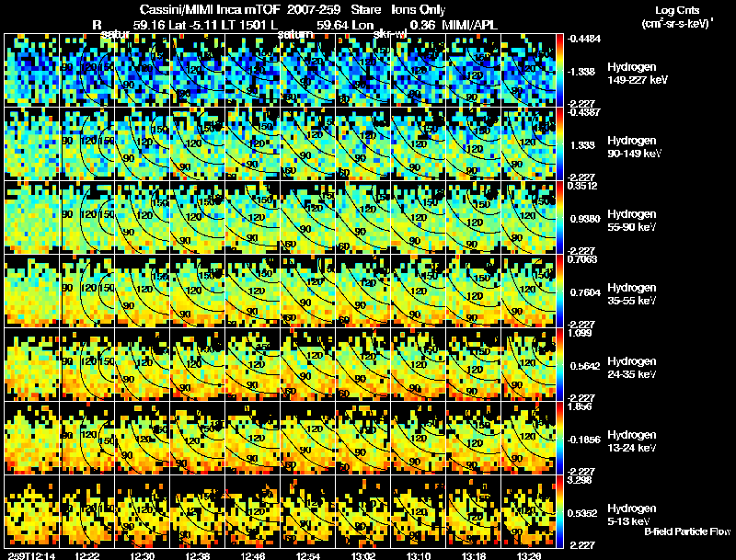Image resolution: width=736 pixels, height=560 pixels.
Task: Click the '0.5352' scale value
Action: pyautogui.click(x=582, y=514)
